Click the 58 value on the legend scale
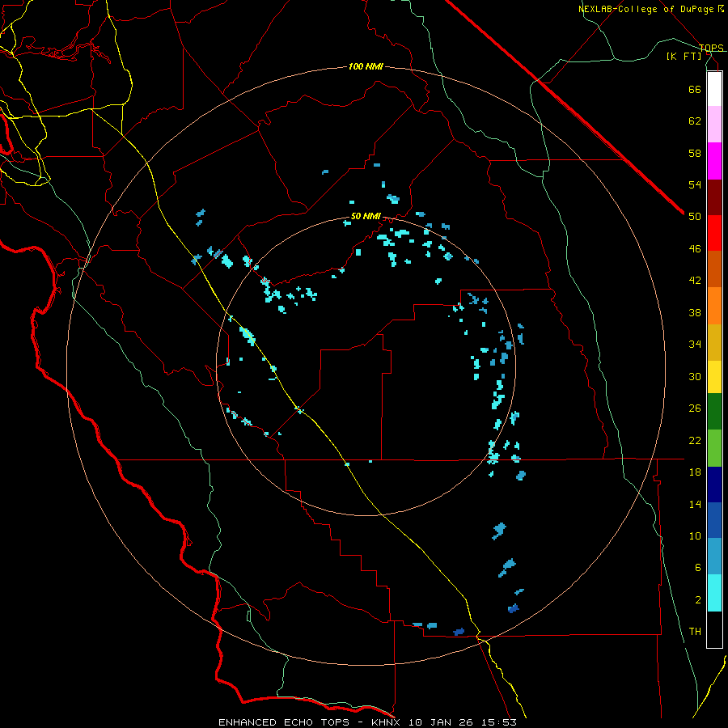 (695, 153)
